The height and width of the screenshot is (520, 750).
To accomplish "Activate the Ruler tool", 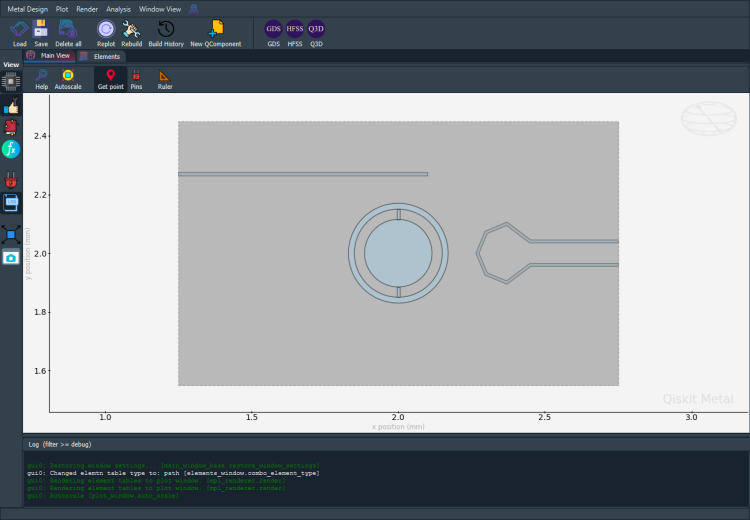I will click(x=165, y=79).
